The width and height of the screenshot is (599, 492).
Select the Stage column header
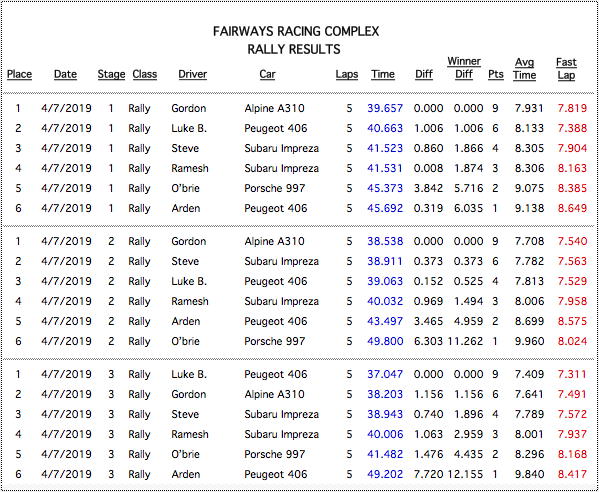[x=111, y=74]
